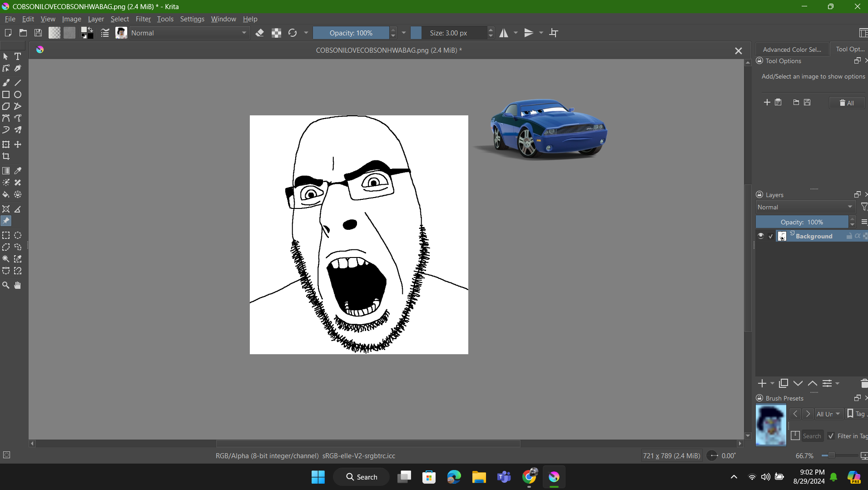The height and width of the screenshot is (490, 868).
Task: Select the Calligraphy tool
Action: 18,68
